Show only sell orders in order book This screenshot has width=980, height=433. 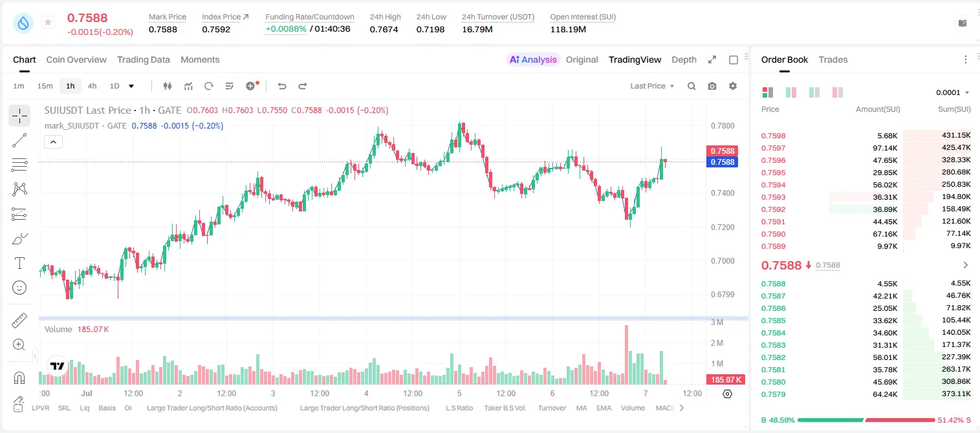[x=838, y=92]
